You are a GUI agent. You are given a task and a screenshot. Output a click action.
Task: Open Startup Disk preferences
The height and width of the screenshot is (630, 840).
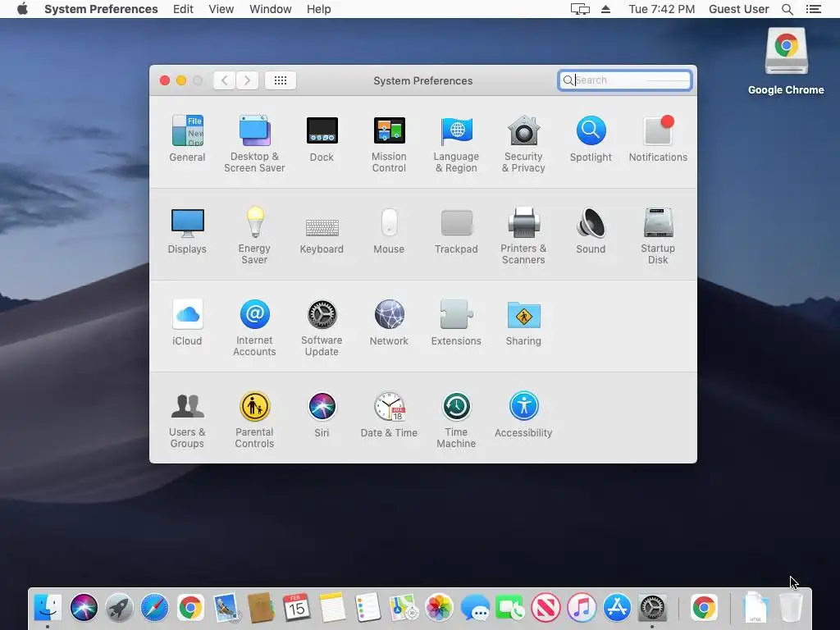tap(658, 235)
